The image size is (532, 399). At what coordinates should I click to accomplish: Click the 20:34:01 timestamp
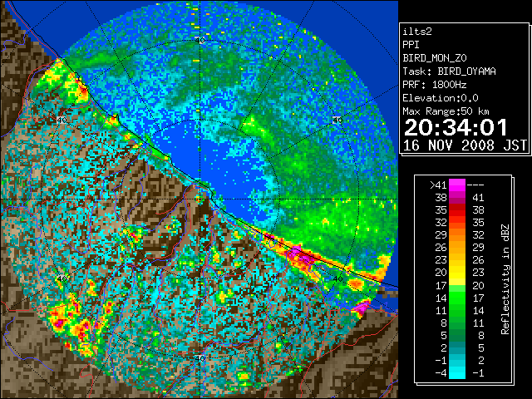pyautogui.click(x=456, y=127)
